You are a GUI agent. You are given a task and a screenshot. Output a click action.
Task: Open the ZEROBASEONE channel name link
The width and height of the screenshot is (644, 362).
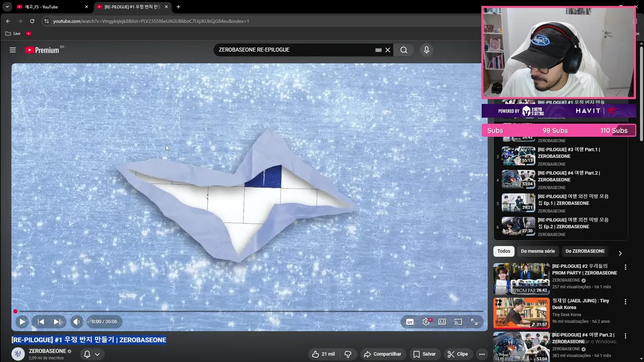[x=47, y=351]
